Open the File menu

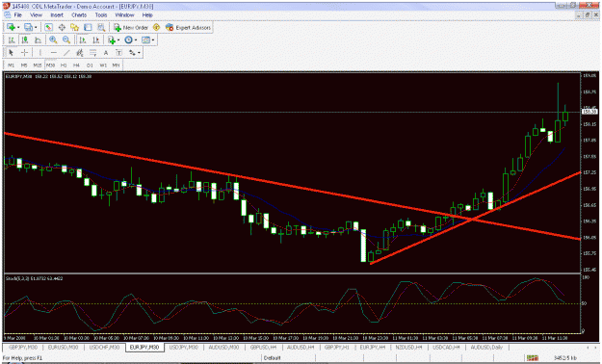pos(17,15)
